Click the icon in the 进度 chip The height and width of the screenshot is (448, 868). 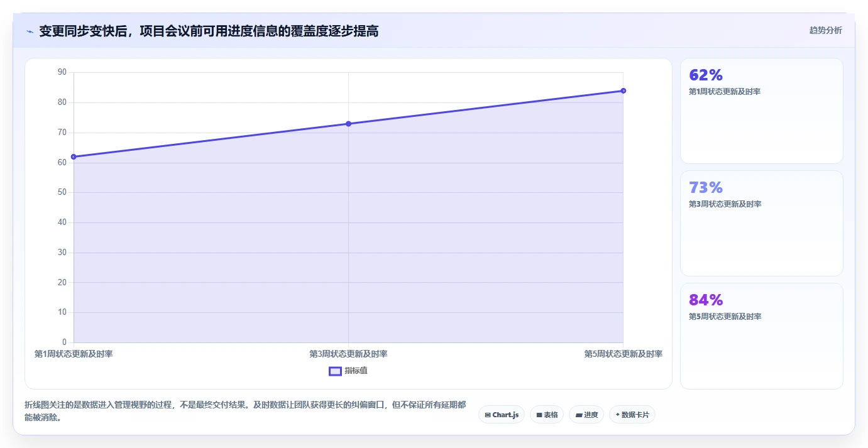(x=579, y=415)
